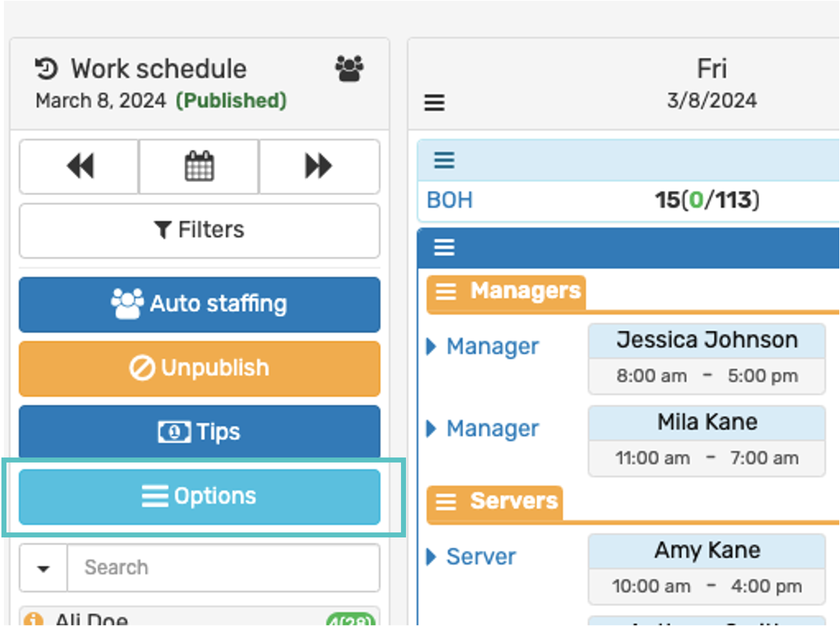Expand the Server row triangle
Image resolution: width=840 pixels, height=626 pixels.
tap(431, 557)
